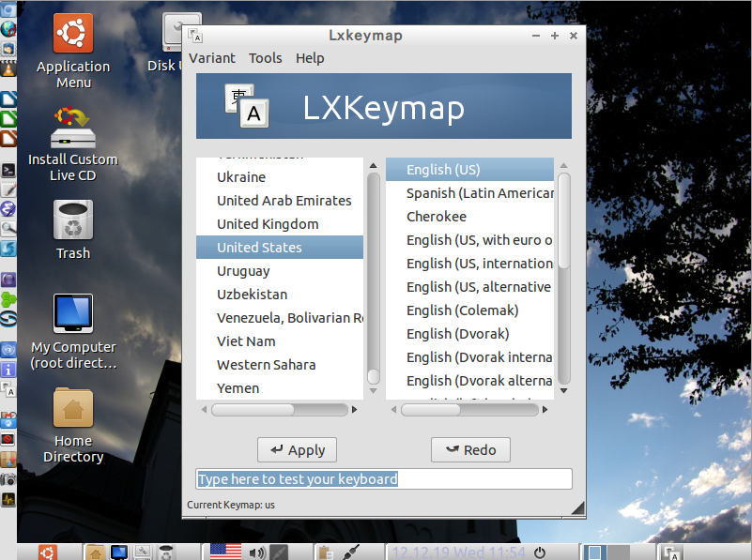Open the Install Custom Live CD icon
Screen dimensions: 752x560
73,144
